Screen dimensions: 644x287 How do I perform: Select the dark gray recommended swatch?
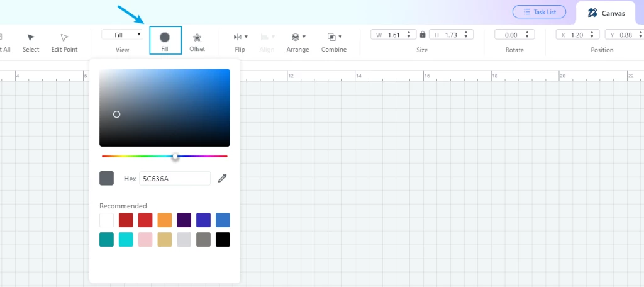coord(203,239)
